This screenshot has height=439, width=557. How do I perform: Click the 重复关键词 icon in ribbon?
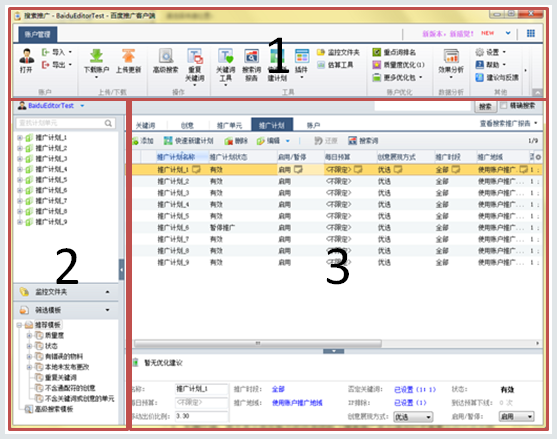195,56
